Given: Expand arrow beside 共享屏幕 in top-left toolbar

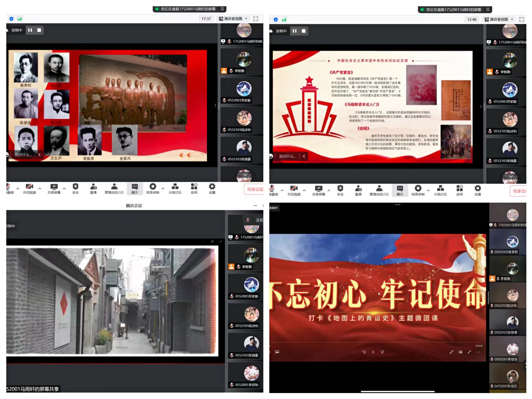Looking at the screenshot, I should click(64, 188).
